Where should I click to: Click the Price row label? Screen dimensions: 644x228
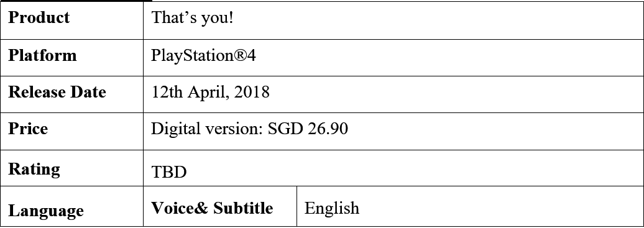tap(71, 132)
